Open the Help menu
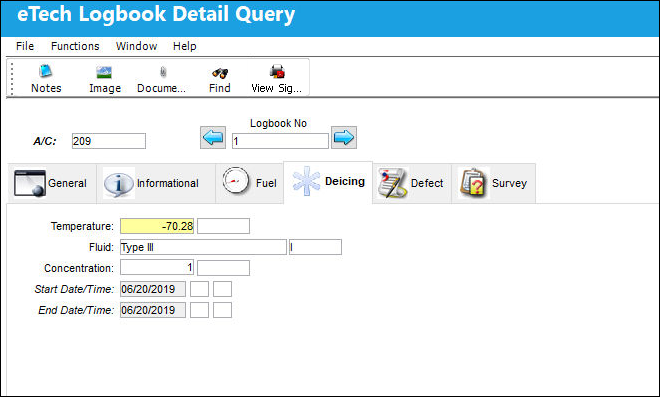 coord(184,46)
